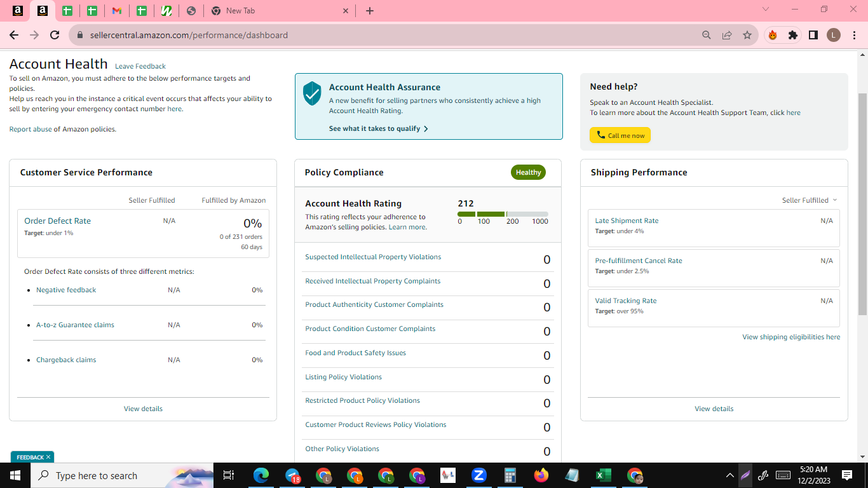Click the padlock site info icon
Viewport: 868px width, 488px height.
[80, 35]
